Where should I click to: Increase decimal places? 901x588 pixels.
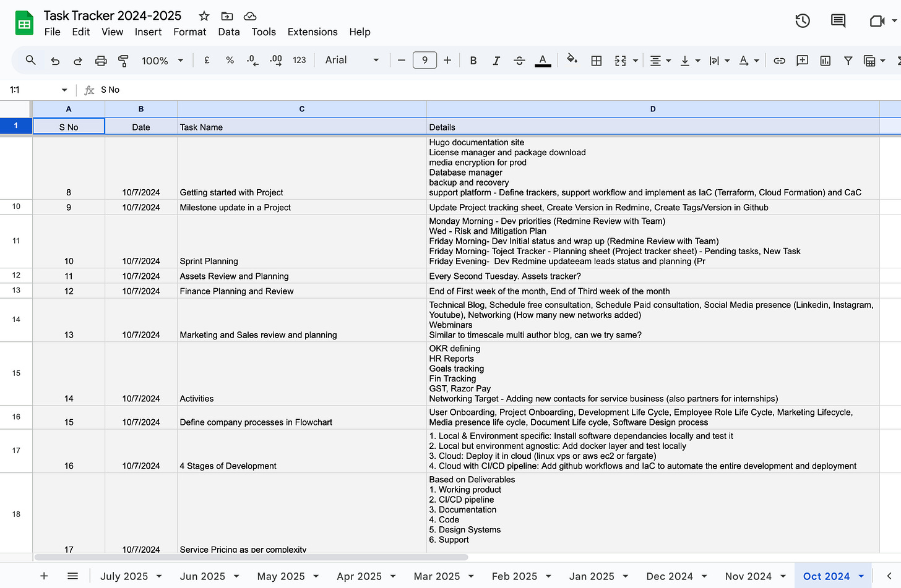276,60
